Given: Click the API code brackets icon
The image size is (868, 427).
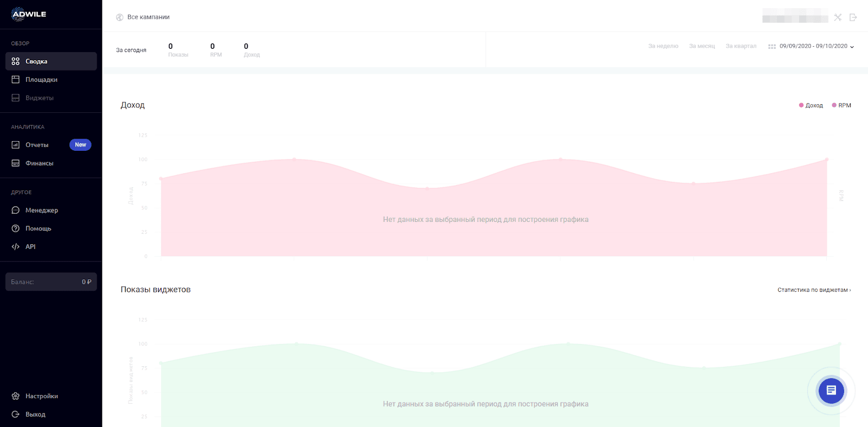Looking at the screenshot, I should (x=16, y=247).
